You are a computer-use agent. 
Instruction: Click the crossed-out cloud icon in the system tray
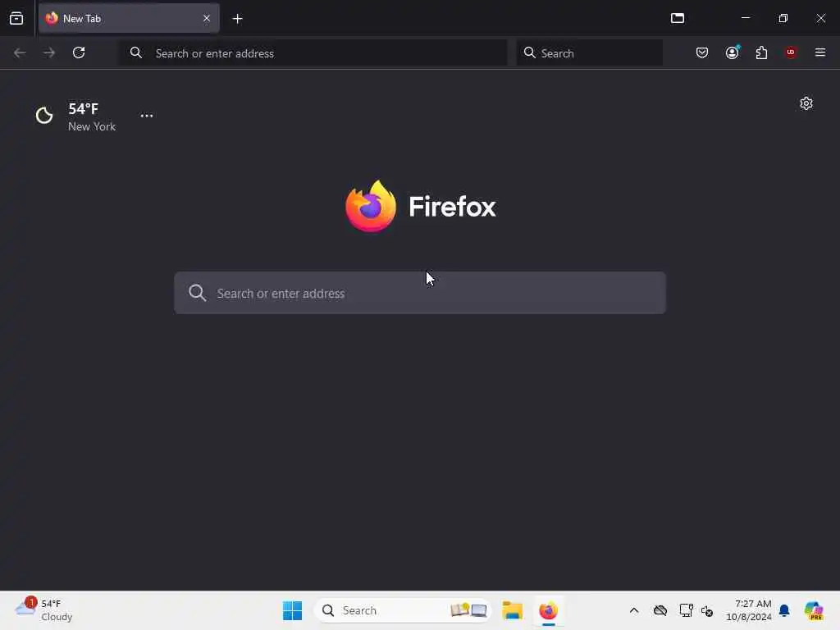coord(660,610)
